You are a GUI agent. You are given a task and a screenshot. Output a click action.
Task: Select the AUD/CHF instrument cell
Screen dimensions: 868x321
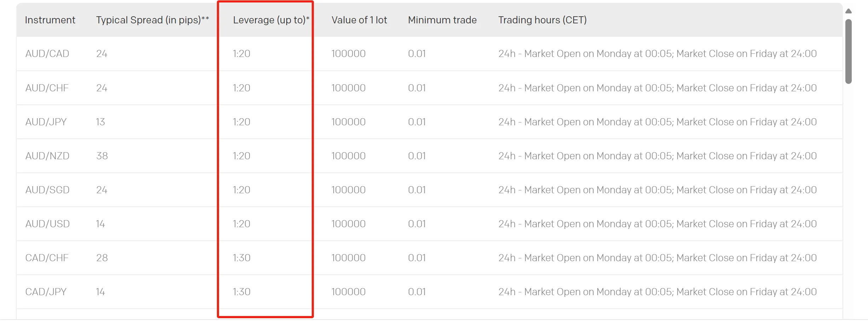47,88
